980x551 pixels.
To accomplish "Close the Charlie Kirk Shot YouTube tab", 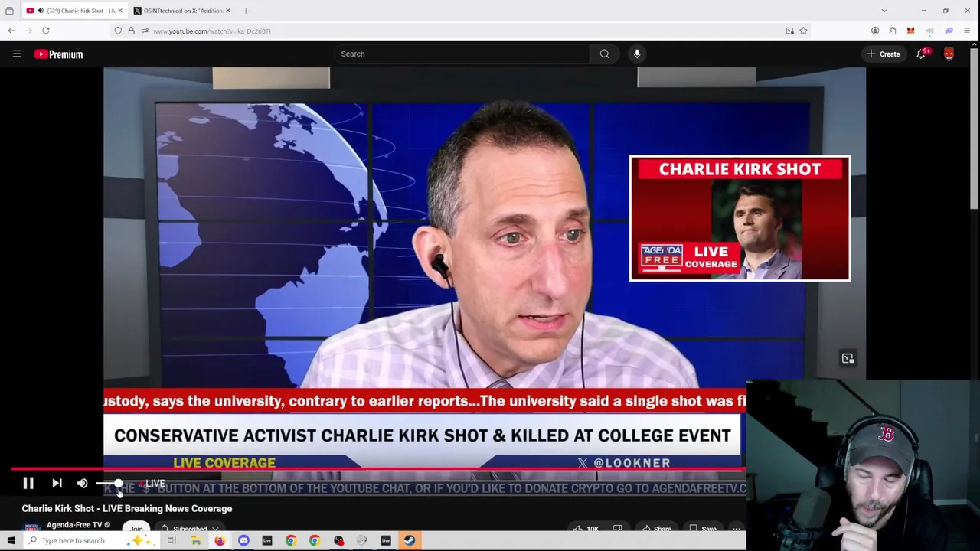I will [120, 11].
